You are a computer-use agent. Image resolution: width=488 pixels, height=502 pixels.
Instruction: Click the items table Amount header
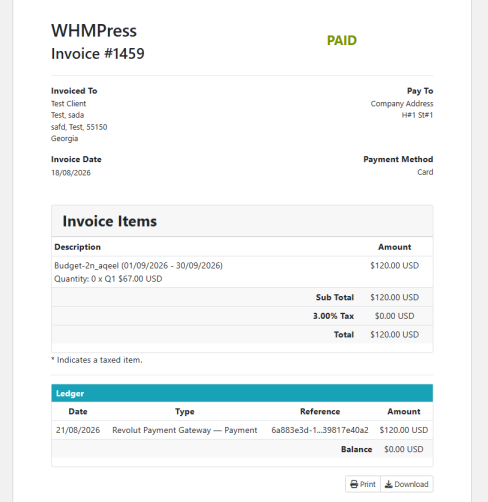pyautogui.click(x=394, y=247)
